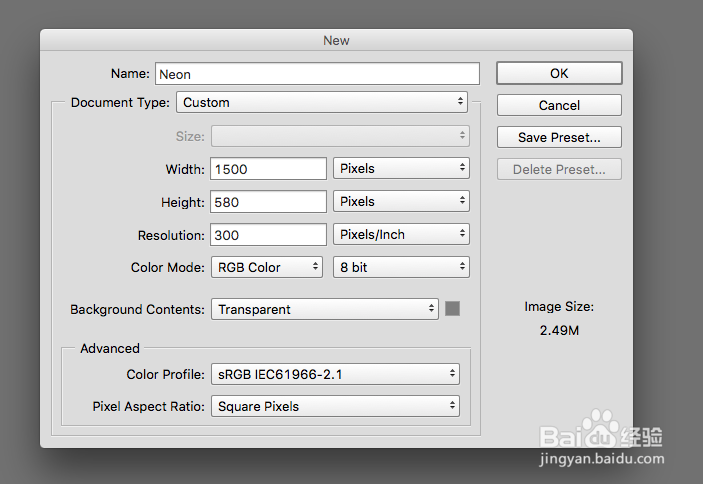
Task: Click the Size preset dropdown
Action: [x=340, y=136]
